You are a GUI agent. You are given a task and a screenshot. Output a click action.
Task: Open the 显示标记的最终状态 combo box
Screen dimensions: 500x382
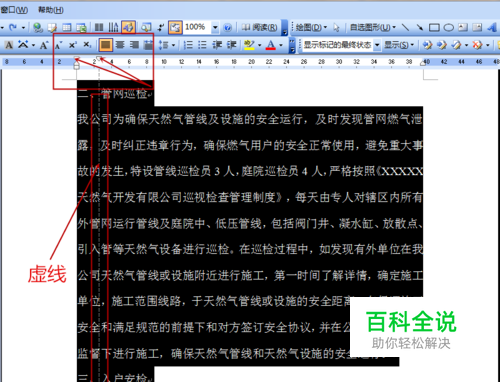pos(342,45)
